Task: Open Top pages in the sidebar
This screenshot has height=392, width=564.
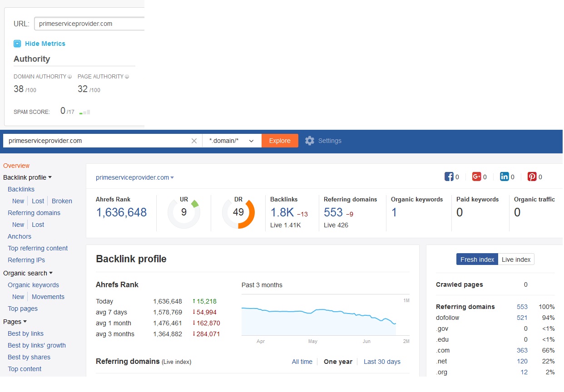Action: click(23, 309)
